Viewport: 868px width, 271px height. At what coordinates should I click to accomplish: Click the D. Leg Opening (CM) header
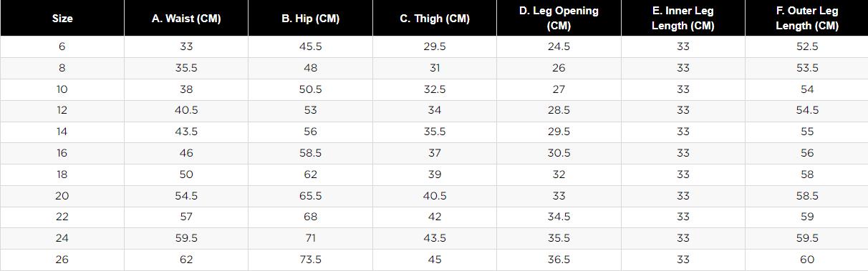[559, 19]
